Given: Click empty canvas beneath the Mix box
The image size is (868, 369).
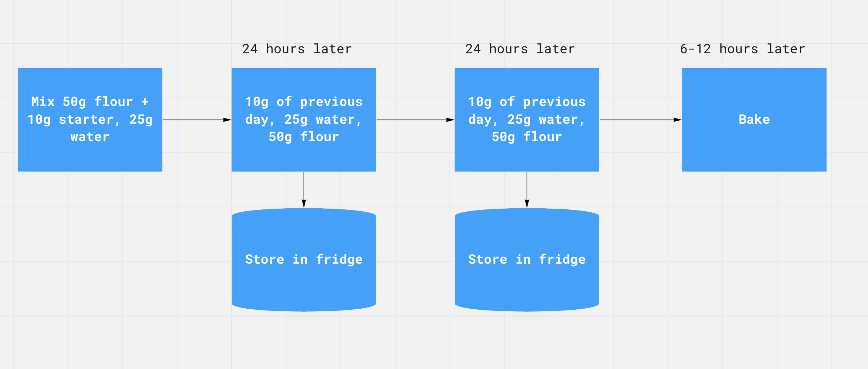Looking at the screenshot, I should point(90,245).
